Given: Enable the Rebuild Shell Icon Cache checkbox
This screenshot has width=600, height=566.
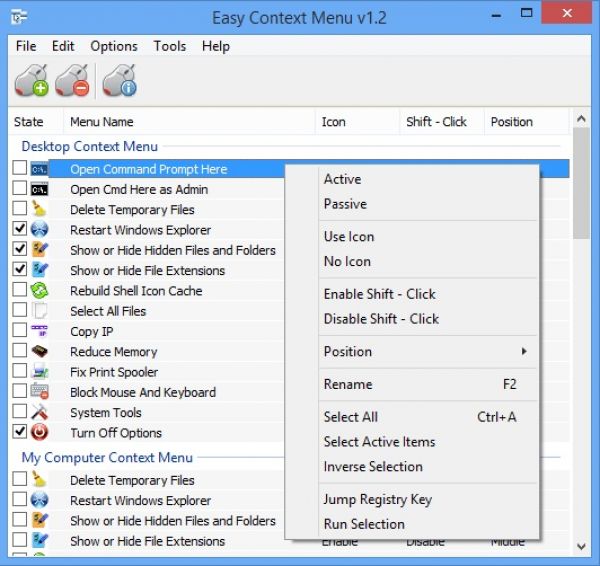Looking at the screenshot, I should [20, 289].
